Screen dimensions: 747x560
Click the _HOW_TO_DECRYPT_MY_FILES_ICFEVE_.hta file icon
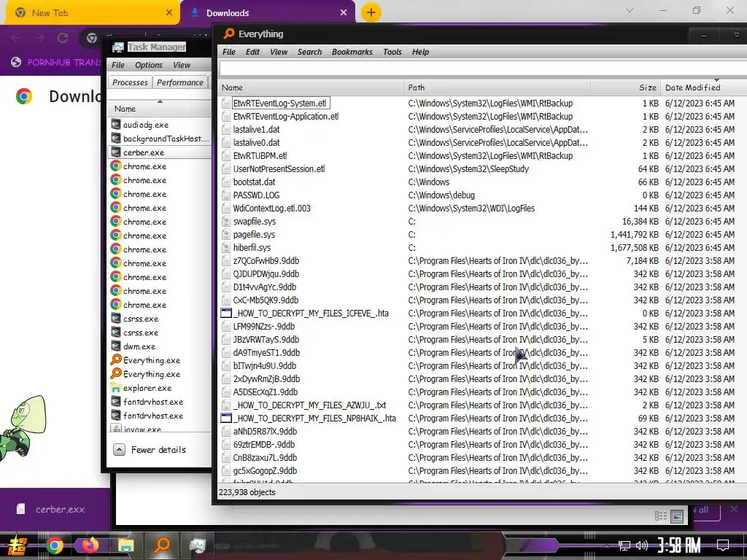226,314
